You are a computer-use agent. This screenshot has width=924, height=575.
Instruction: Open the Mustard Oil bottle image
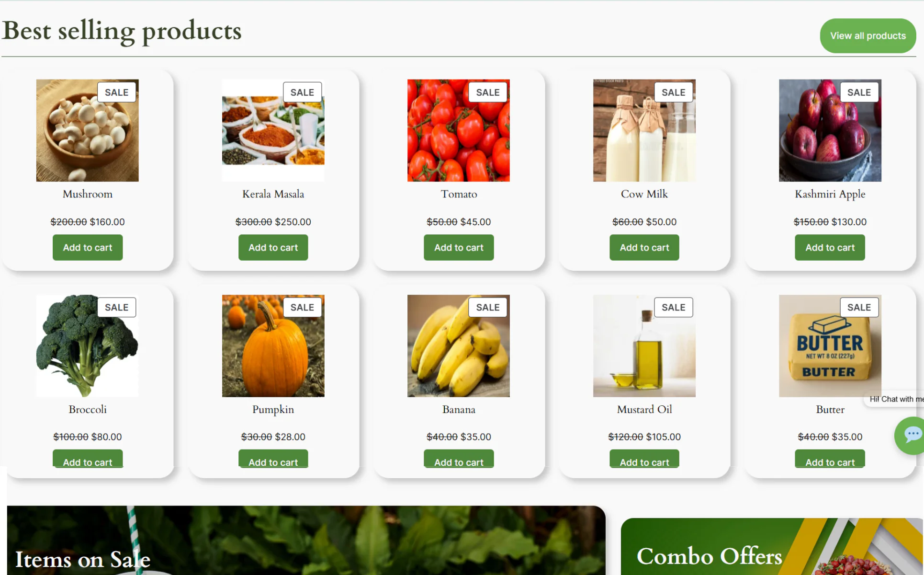pos(644,346)
